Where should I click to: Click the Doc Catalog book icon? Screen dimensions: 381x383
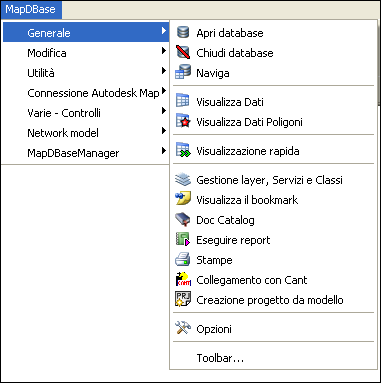click(183, 219)
